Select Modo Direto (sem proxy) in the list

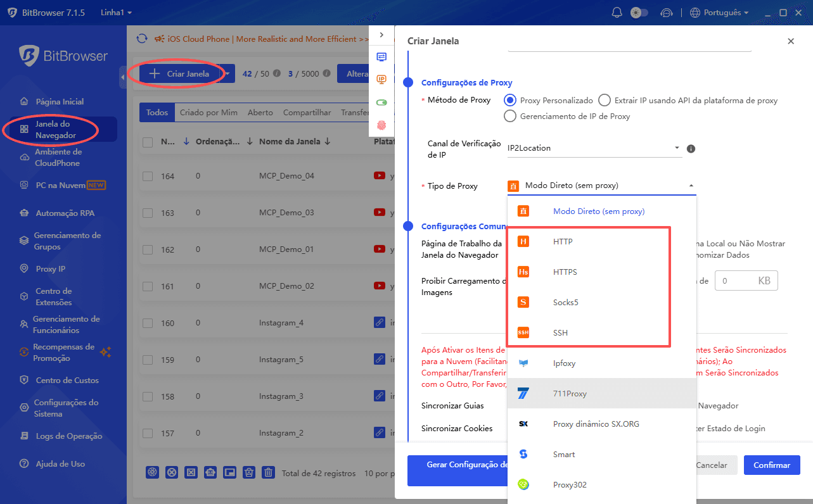602,211
